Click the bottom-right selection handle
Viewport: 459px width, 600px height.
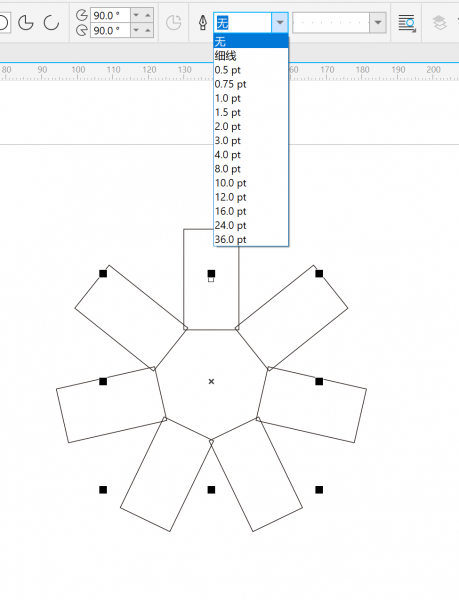click(319, 490)
